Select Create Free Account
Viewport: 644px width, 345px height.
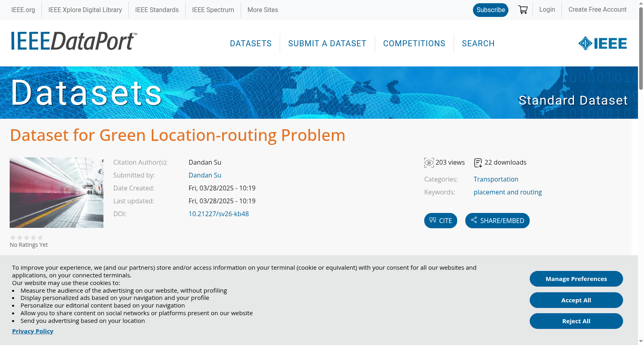coord(597,9)
